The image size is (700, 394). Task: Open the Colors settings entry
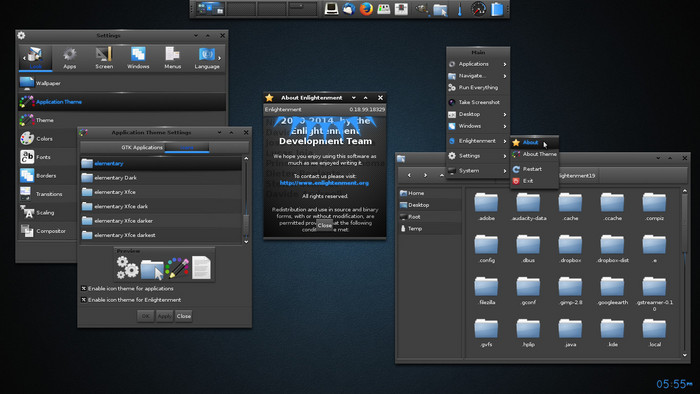point(47,139)
